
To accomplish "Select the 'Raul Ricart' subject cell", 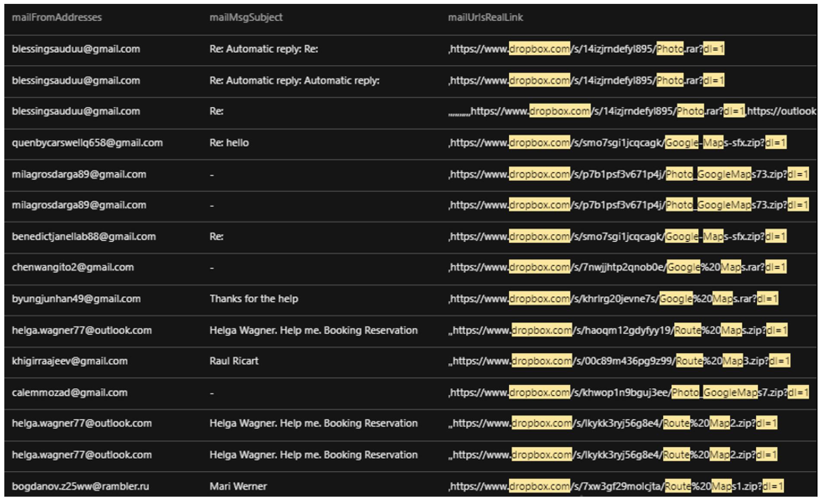I will (x=234, y=361).
